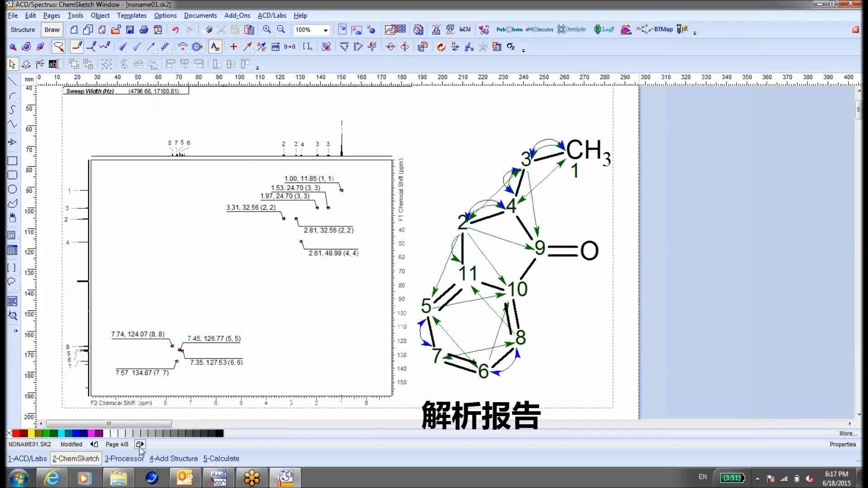The width and height of the screenshot is (868, 488).
Task: Open ChemSpider search icon
Action: point(571,30)
